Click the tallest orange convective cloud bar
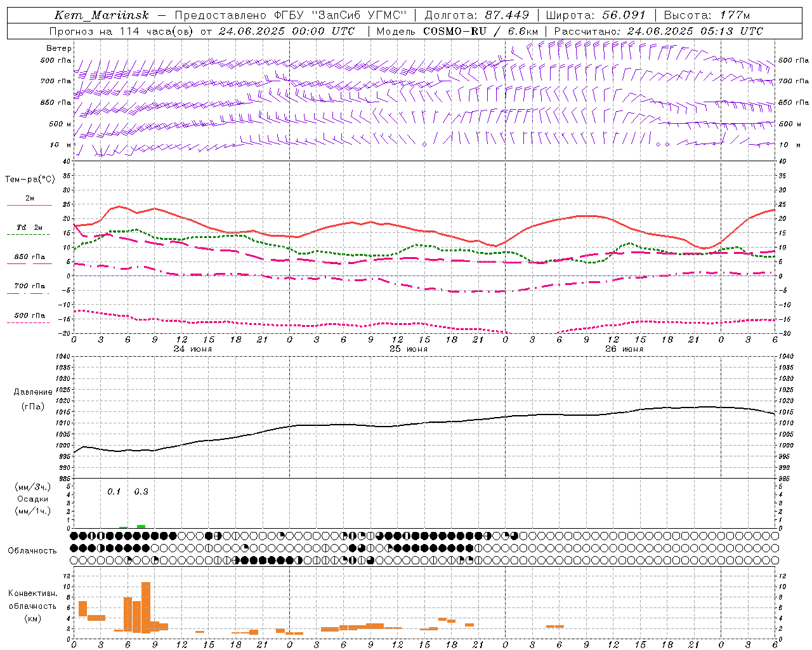Image resolution: width=812 pixels, height=650 pixels. (x=146, y=607)
